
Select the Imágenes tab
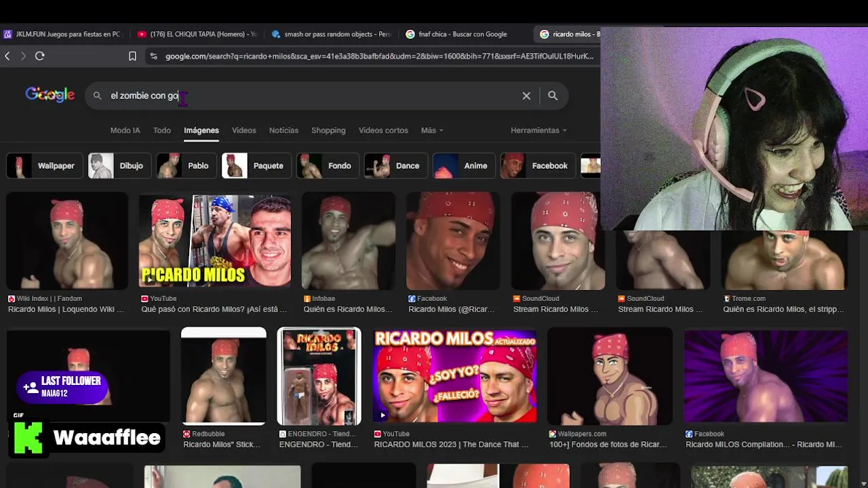[201, 130]
